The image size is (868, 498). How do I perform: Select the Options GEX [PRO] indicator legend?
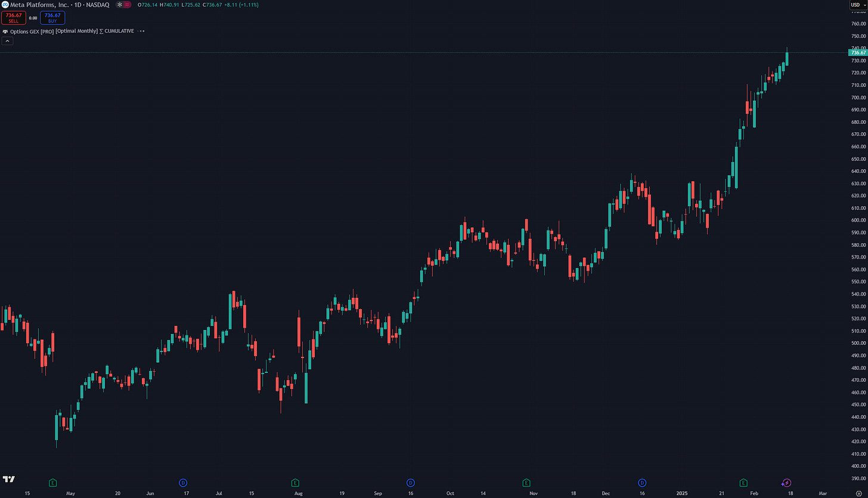72,31
